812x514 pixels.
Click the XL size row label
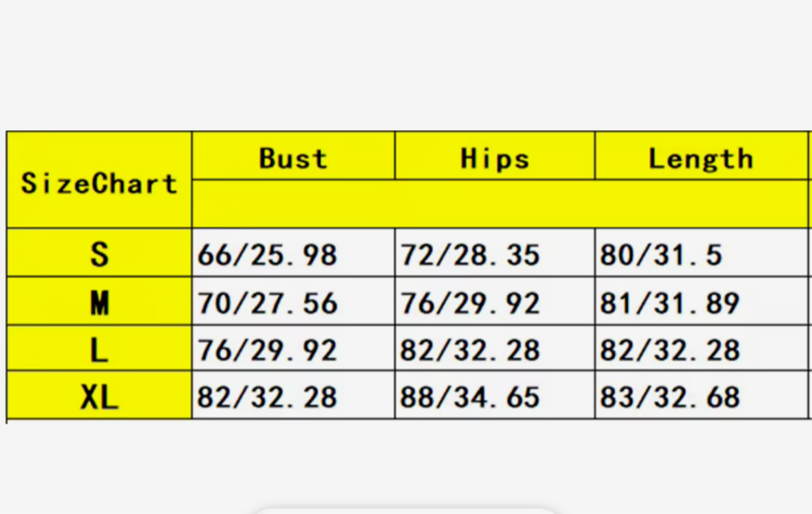(x=99, y=397)
